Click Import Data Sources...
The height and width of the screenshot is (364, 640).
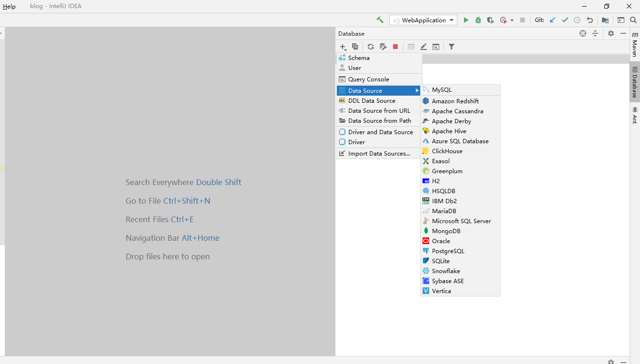pyautogui.click(x=379, y=153)
